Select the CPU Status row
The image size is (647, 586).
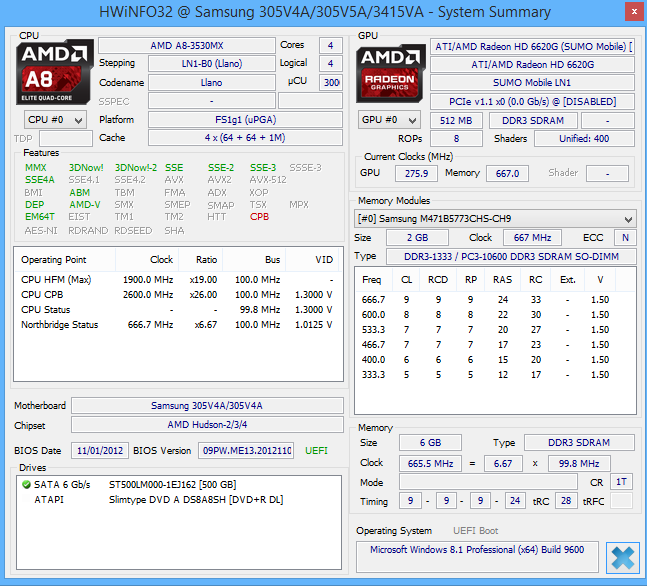(177, 310)
